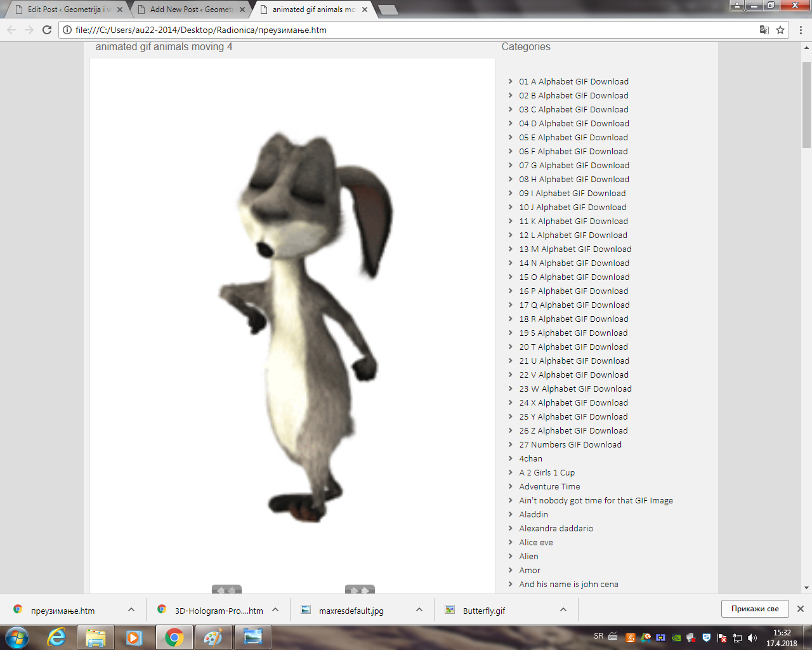Open options for преузимање.htm download
This screenshot has height=650, width=812.
coord(131,609)
